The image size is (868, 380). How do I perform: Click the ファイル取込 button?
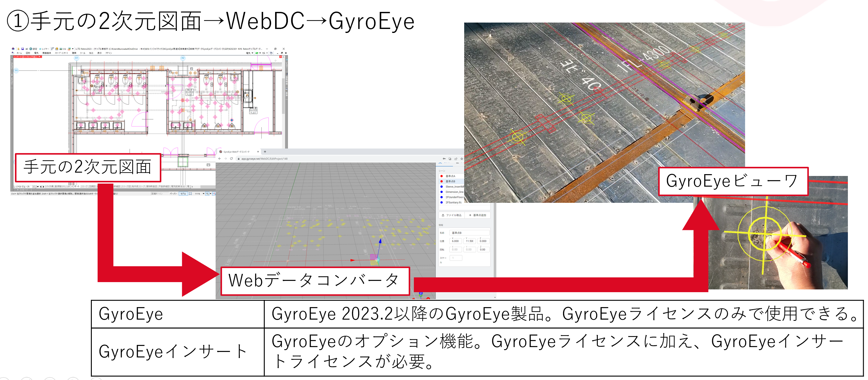(x=451, y=215)
